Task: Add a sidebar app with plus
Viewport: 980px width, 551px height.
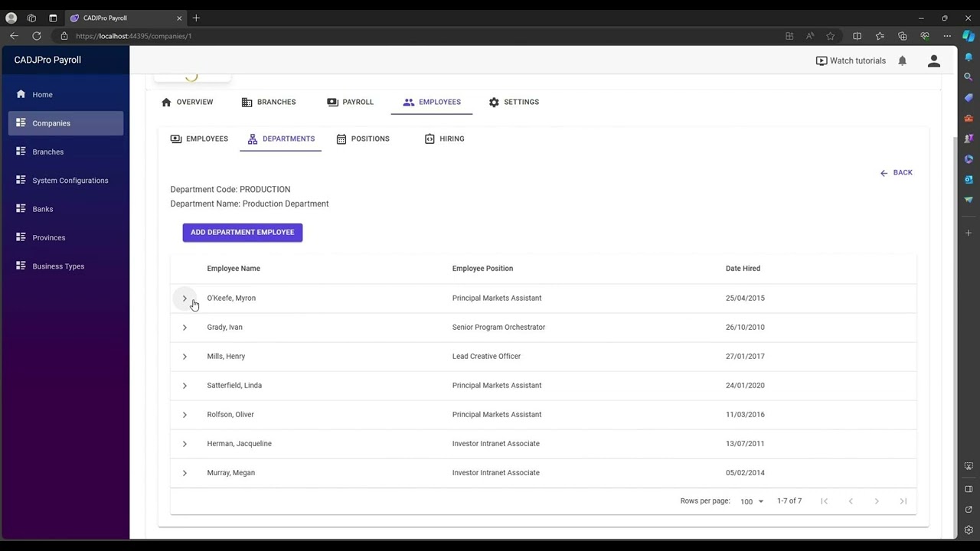Action: (969, 233)
